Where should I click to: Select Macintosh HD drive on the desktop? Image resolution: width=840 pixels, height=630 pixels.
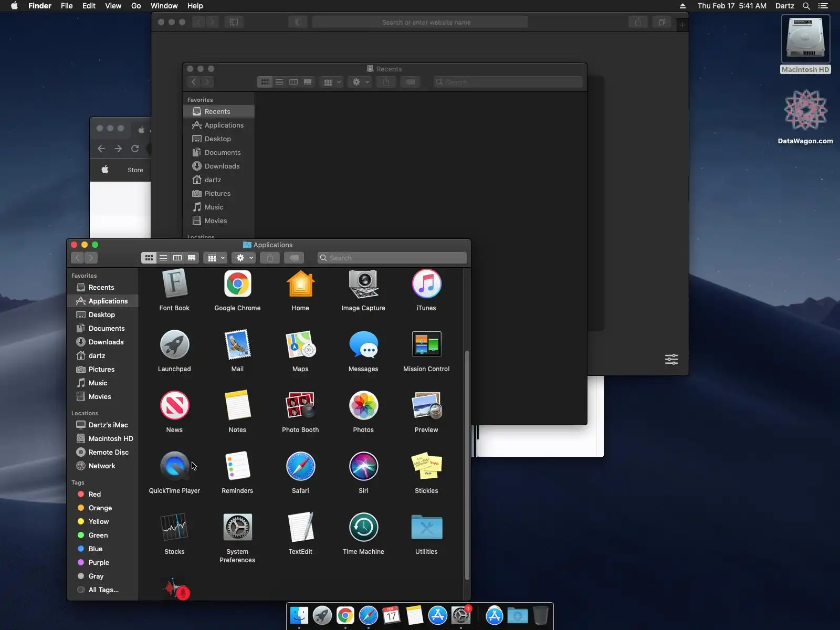[805, 45]
